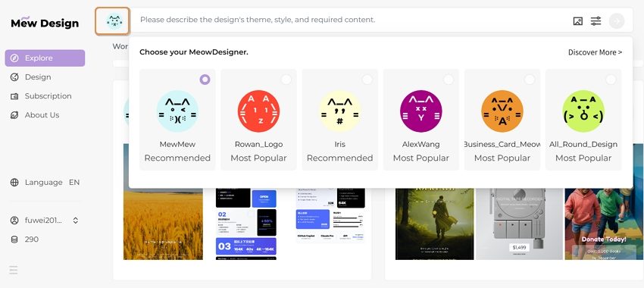The image size is (644, 288).
Task: Click the Choose your MeowDesigner heading
Action: coord(194,52)
